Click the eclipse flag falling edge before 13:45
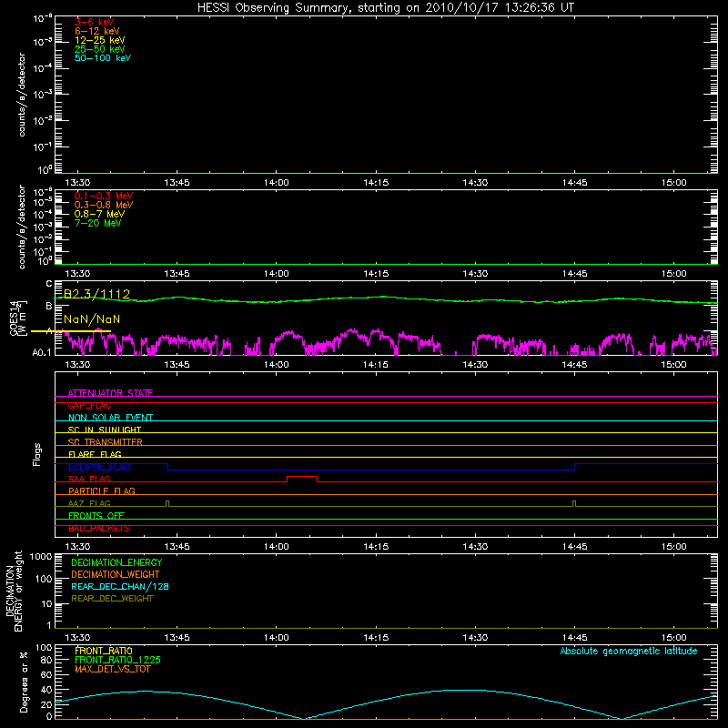 167,467
